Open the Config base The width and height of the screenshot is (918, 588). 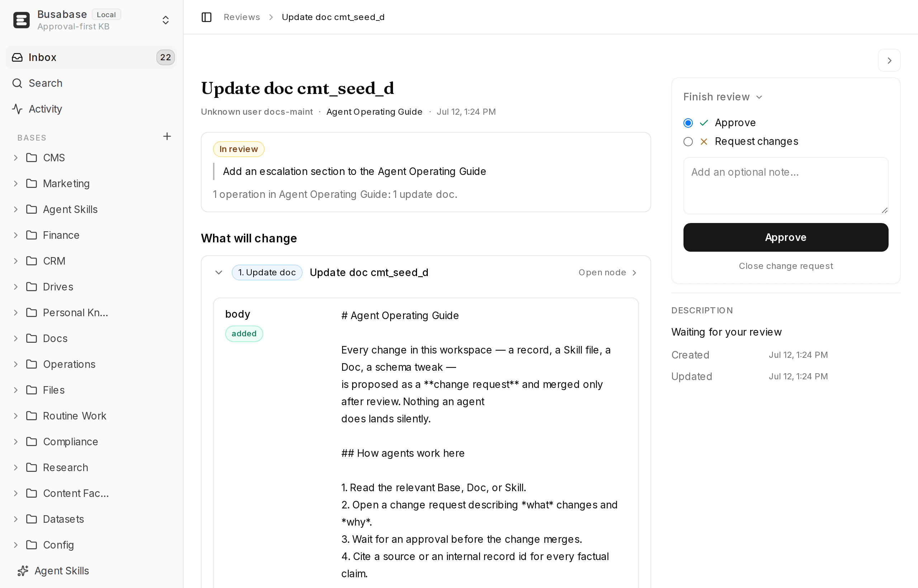point(58,545)
